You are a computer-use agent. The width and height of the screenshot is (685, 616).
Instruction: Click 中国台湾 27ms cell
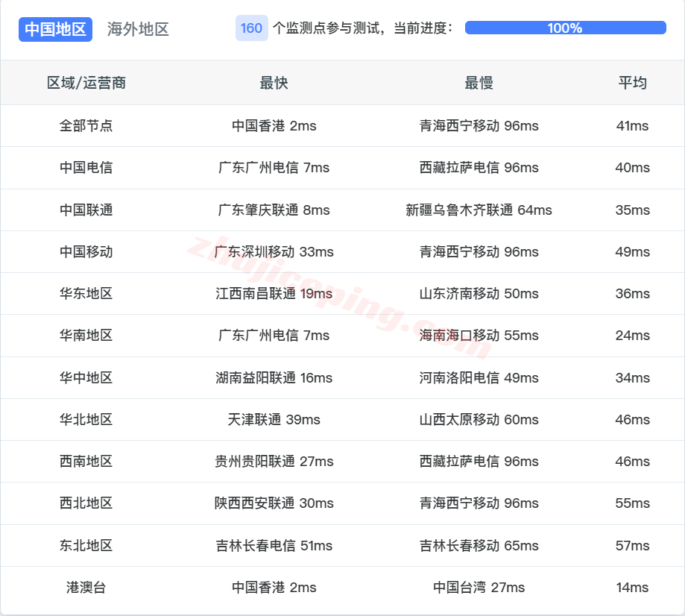point(479,588)
